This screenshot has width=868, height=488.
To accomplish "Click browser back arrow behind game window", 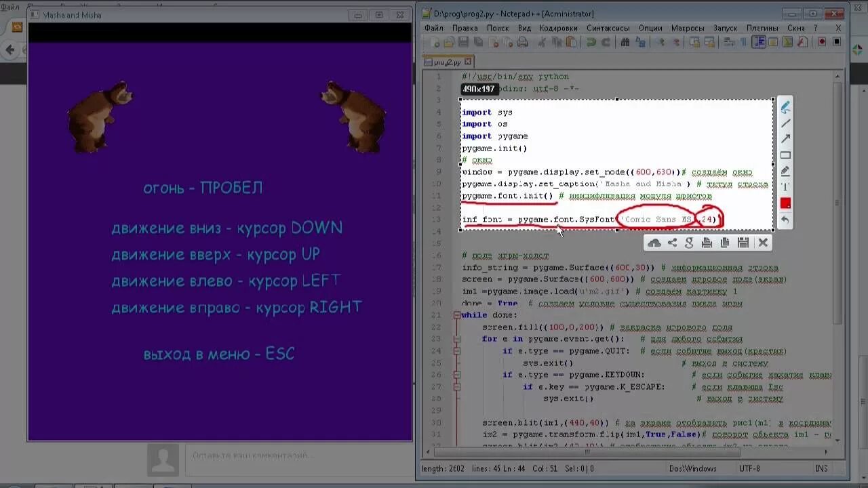I will pyautogui.click(x=10, y=49).
